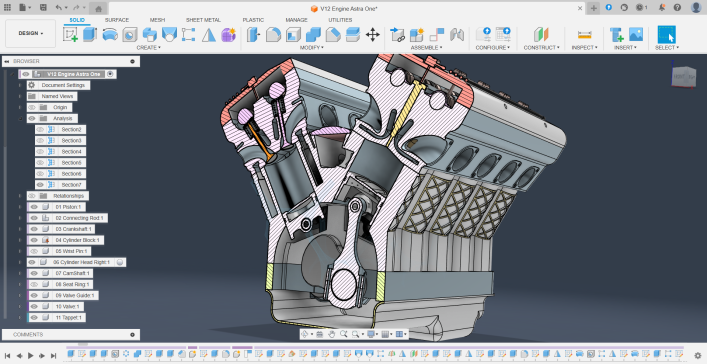Switch to the UTILITIES tab
Image resolution: width=707 pixels, height=364 pixels.
point(340,20)
